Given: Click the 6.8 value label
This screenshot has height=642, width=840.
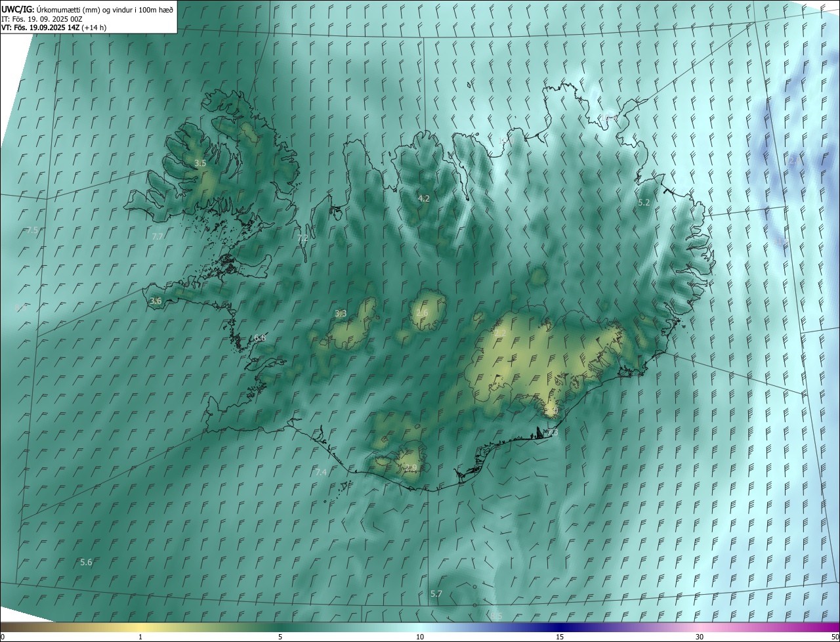Looking at the screenshot, I should [260, 338].
